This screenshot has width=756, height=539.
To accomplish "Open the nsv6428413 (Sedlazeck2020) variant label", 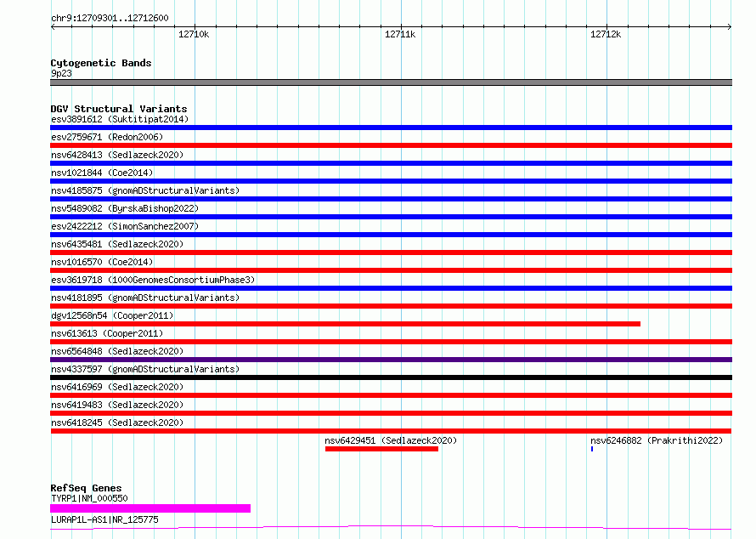I will pos(117,155).
